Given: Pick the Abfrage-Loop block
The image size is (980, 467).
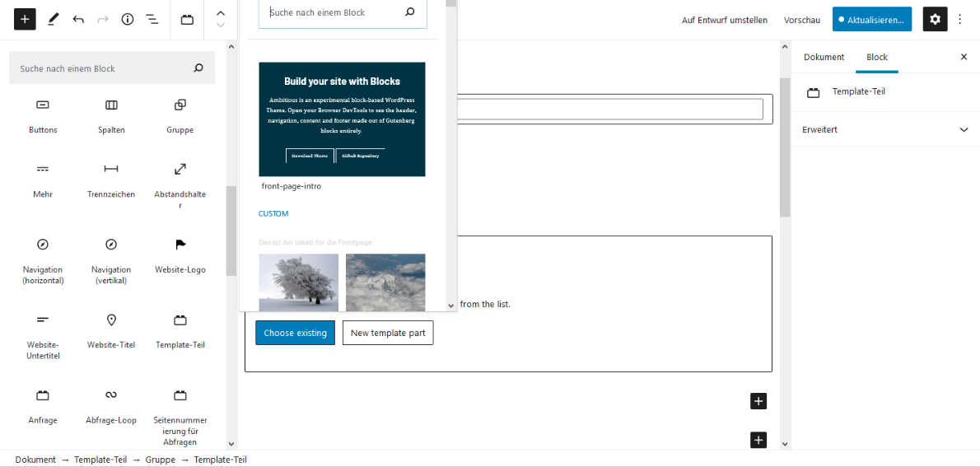Looking at the screenshot, I should click(x=111, y=395).
